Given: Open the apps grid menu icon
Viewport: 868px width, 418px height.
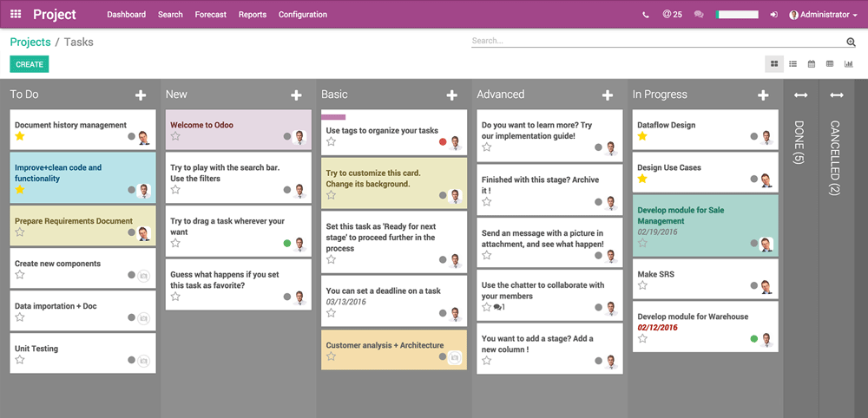Looking at the screenshot, I should click(16, 15).
